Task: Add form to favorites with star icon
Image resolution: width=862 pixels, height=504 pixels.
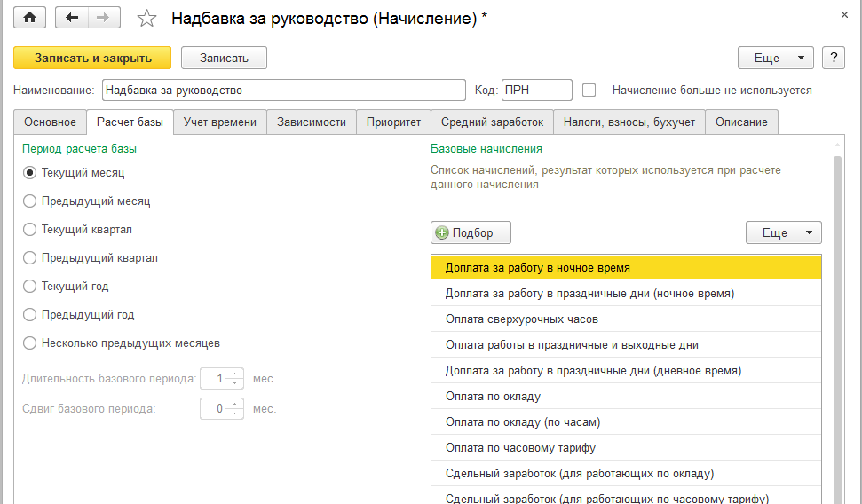Action: [147, 19]
